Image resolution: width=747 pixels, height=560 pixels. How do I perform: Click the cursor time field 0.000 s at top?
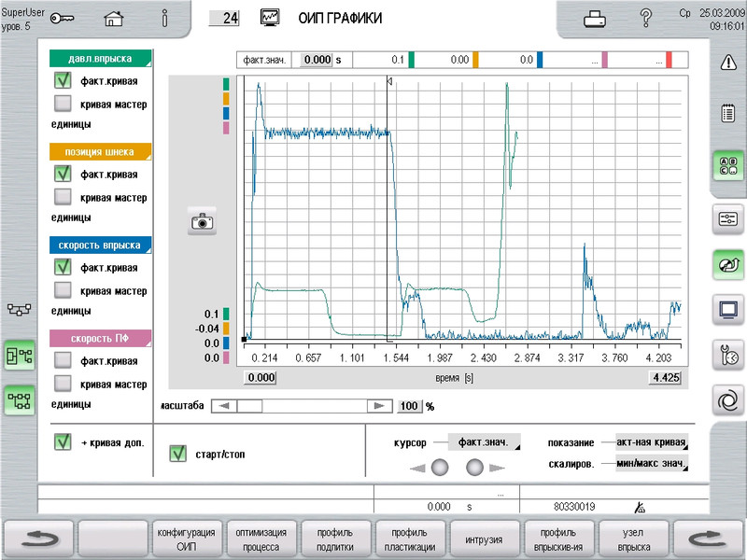pyautogui.click(x=317, y=60)
